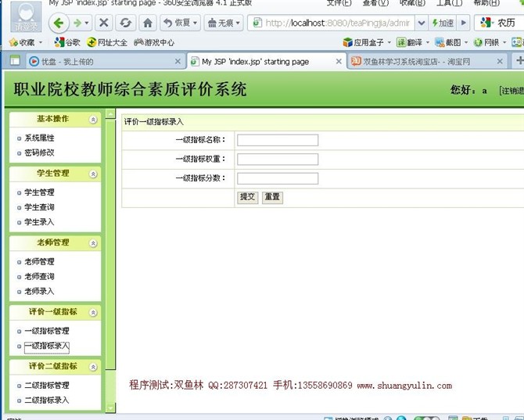This screenshot has height=420, width=524.
Task: Open the 网址大全 bookmark
Action: click(x=107, y=42)
